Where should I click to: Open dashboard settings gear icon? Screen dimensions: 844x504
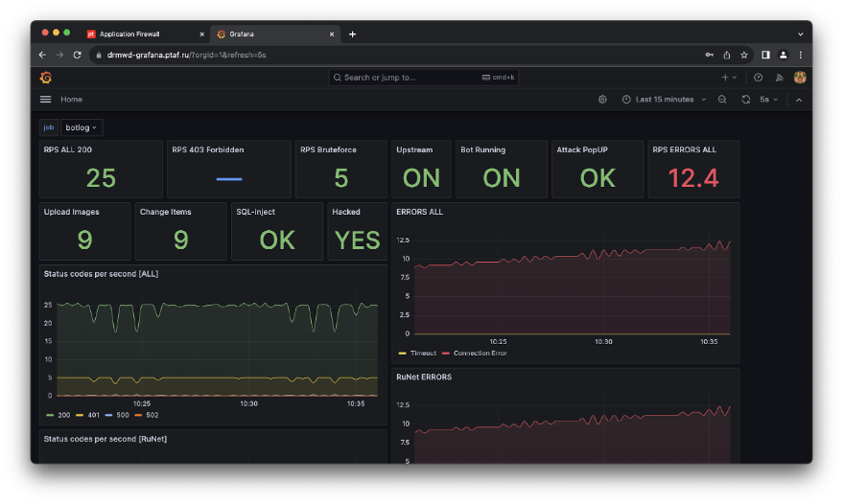[602, 100]
